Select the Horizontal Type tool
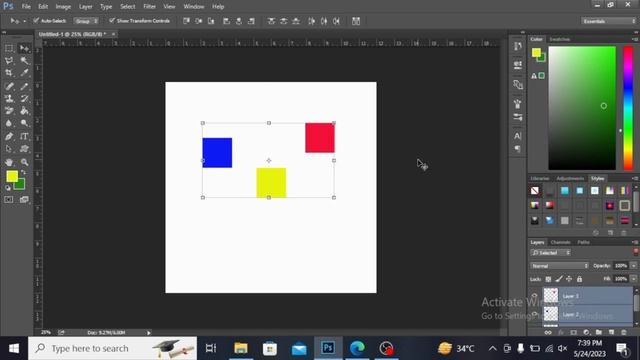The height and width of the screenshot is (360, 640). [24, 136]
